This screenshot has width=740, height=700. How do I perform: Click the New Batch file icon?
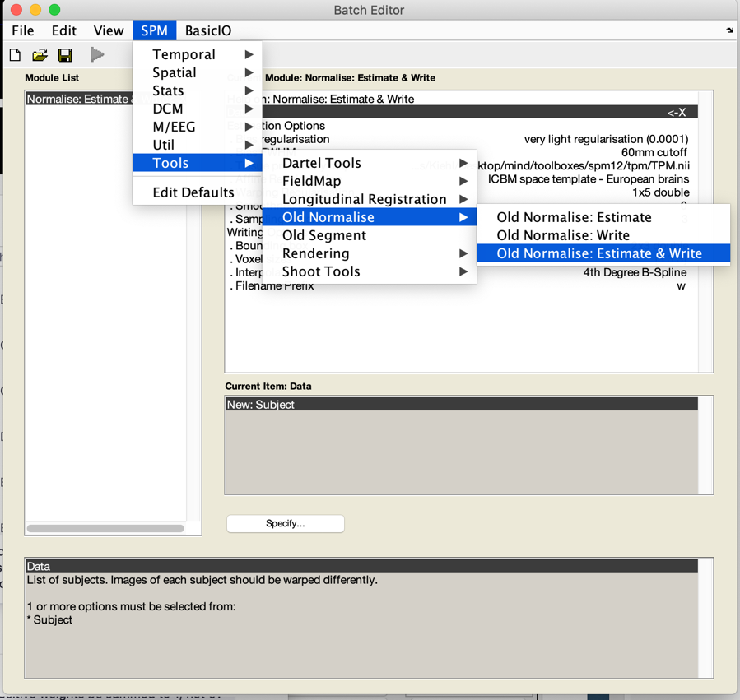[15, 55]
